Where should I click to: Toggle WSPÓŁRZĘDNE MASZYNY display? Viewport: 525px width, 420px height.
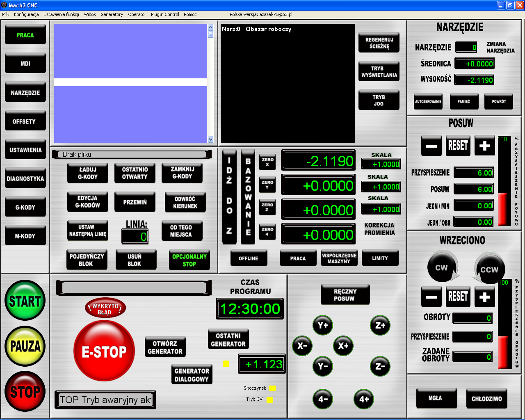coord(339,258)
